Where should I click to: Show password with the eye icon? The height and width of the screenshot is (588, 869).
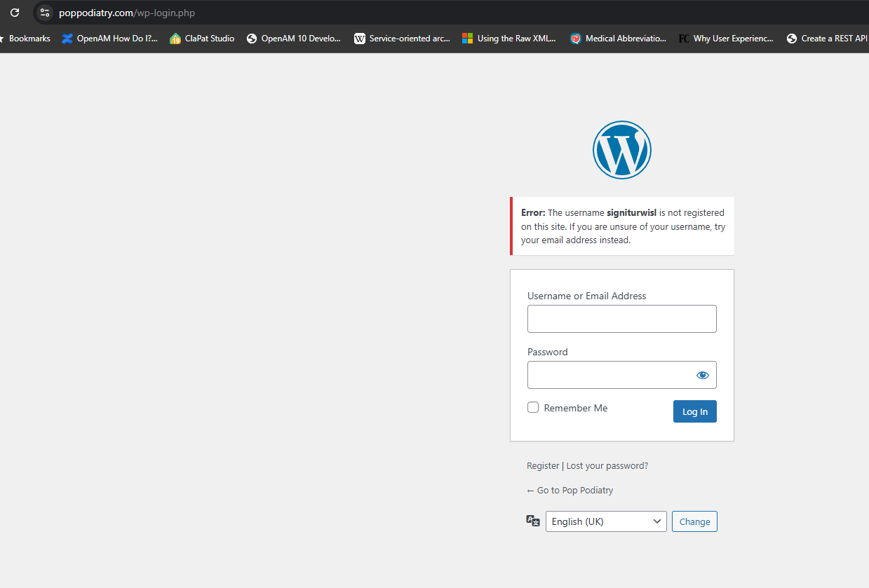703,375
